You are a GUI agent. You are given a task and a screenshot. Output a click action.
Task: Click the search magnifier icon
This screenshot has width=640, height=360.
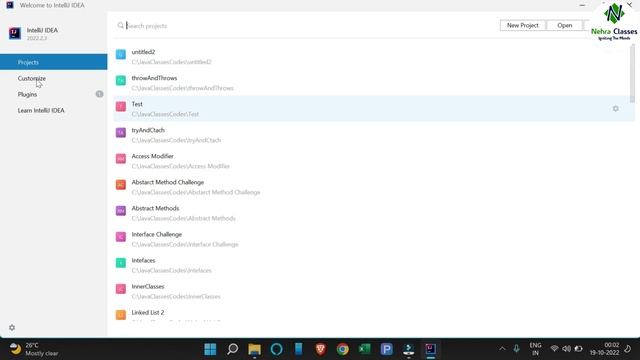click(120, 25)
